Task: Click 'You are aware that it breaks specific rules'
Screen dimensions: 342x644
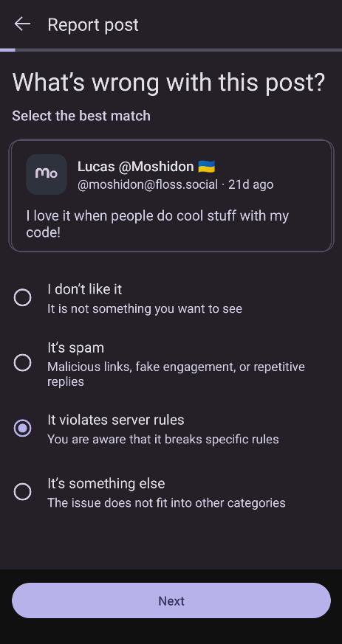Action: [x=163, y=440]
